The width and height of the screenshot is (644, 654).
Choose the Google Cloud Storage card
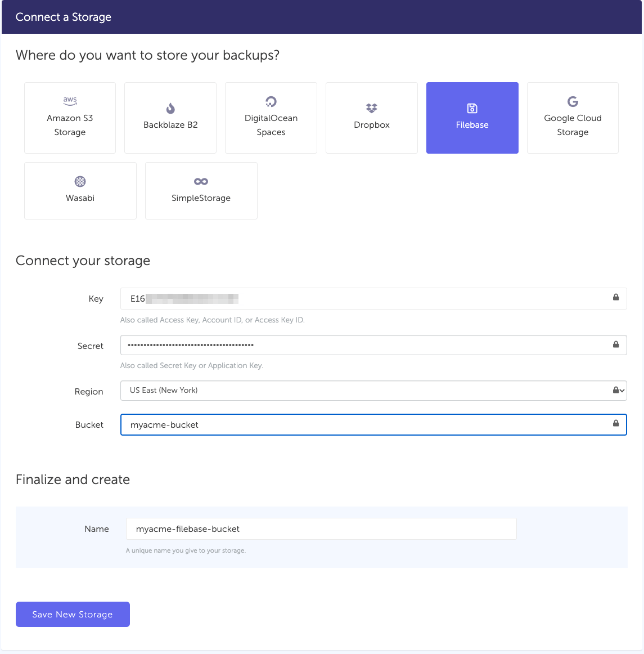pyautogui.click(x=573, y=118)
